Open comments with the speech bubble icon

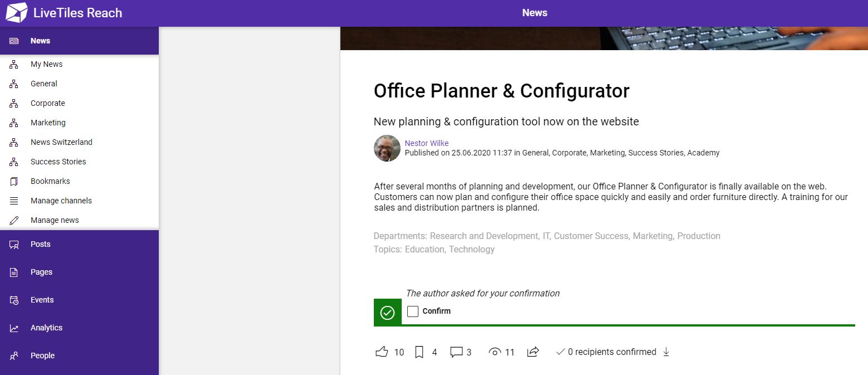pos(456,352)
